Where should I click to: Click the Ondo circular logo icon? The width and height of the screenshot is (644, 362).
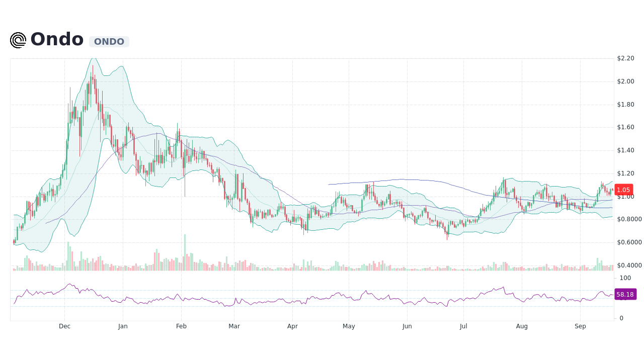(x=18, y=40)
